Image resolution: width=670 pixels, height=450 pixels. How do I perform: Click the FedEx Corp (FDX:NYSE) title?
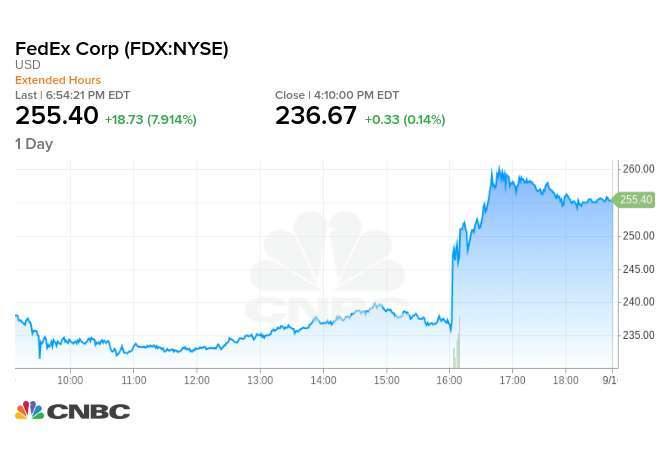(x=122, y=49)
